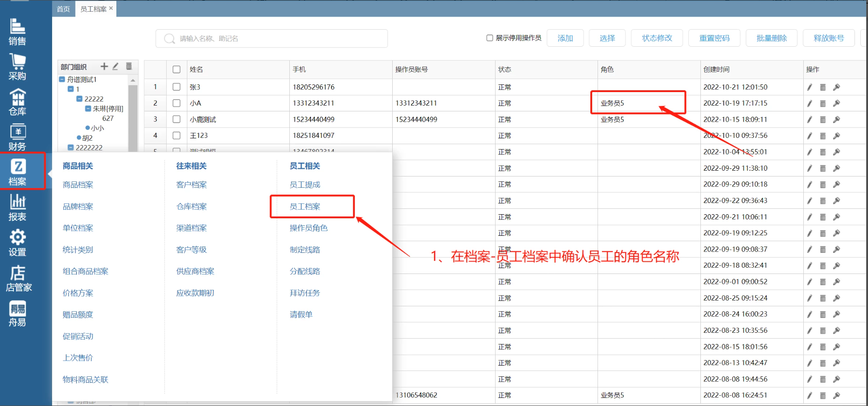The image size is (868, 406).
Task: Click the add department plus icon
Action: point(104,66)
